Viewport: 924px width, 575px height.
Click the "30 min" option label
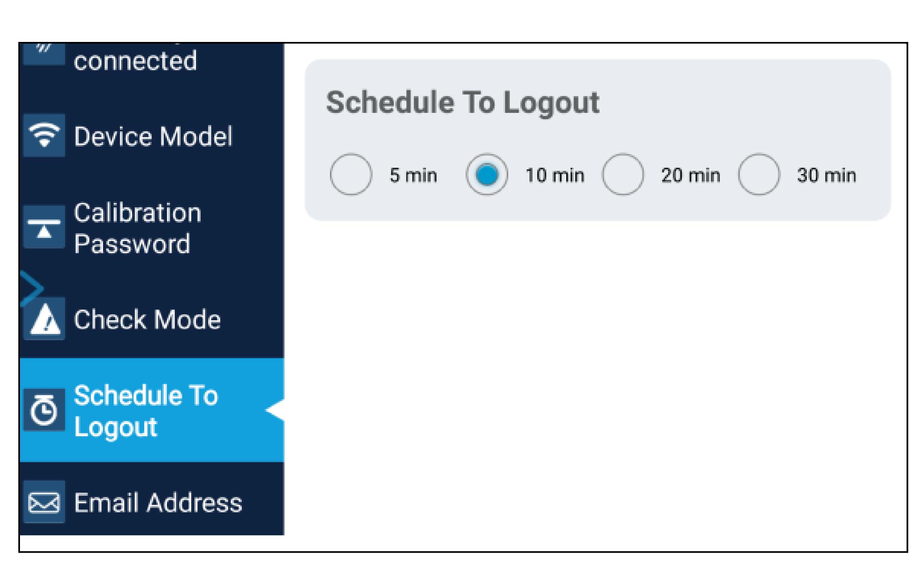point(826,175)
